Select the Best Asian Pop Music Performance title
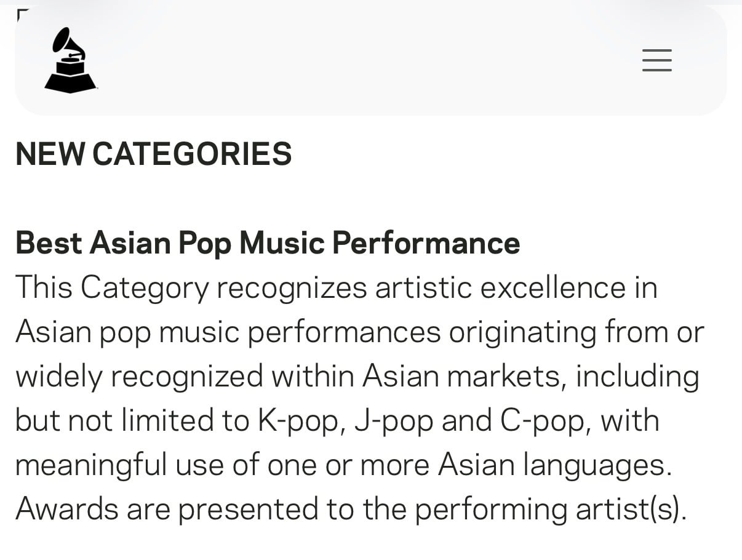 (x=268, y=242)
